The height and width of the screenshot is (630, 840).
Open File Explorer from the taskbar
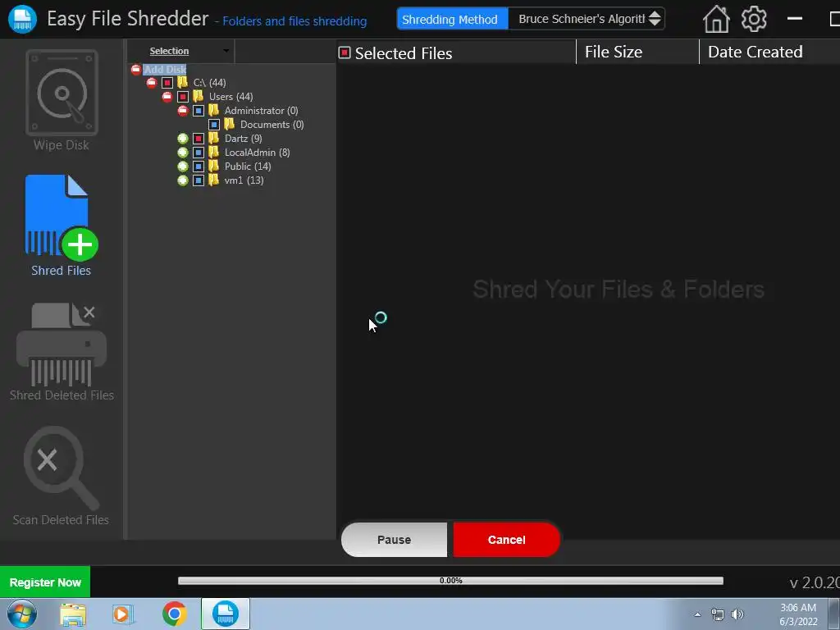(73, 614)
